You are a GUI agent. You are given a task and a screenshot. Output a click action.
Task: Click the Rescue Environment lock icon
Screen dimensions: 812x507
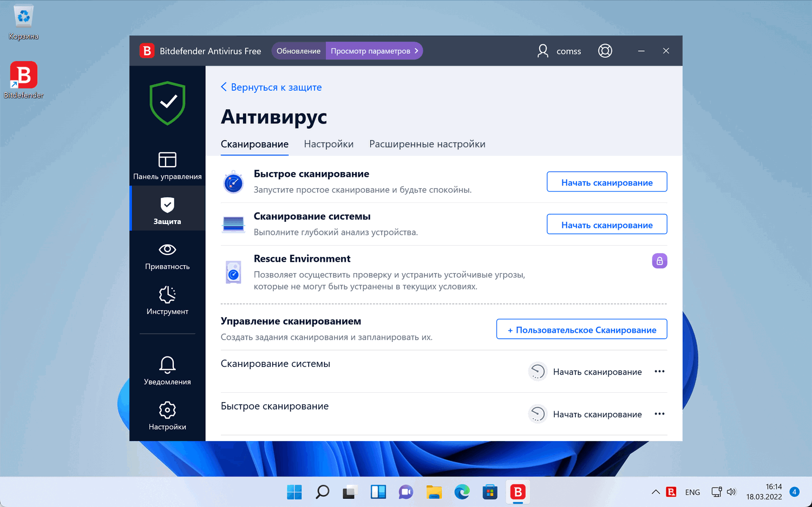tap(659, 261)
